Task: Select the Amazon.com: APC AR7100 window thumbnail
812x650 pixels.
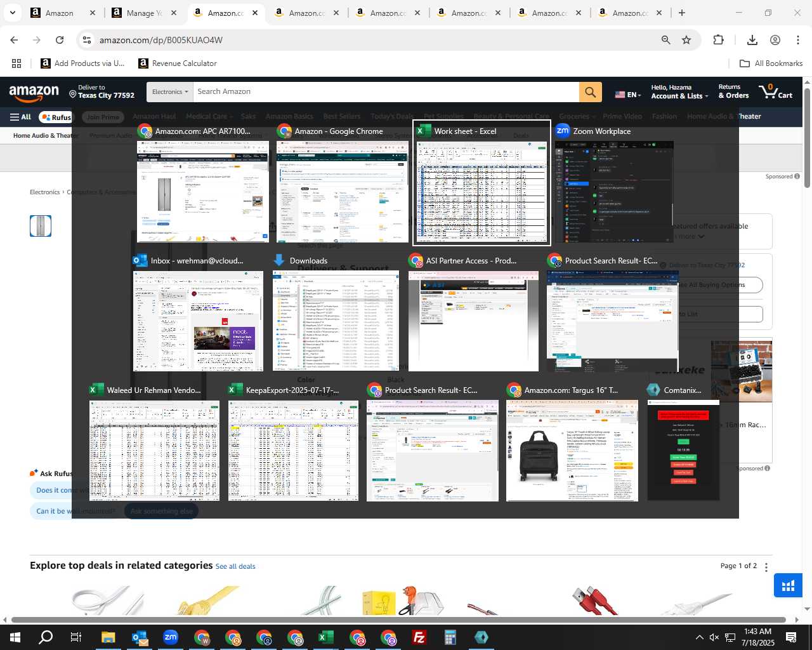Action: click(x=203, y=183)
